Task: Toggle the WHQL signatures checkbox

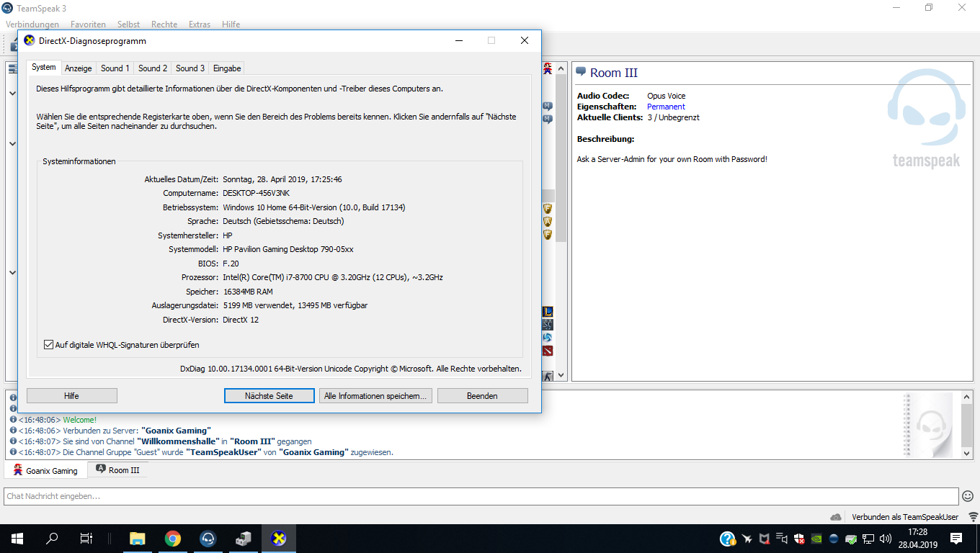Action: (49, 345)
